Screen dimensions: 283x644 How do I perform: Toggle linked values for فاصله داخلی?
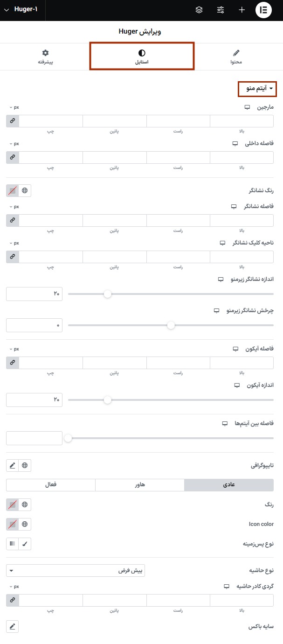coord(12,157)
